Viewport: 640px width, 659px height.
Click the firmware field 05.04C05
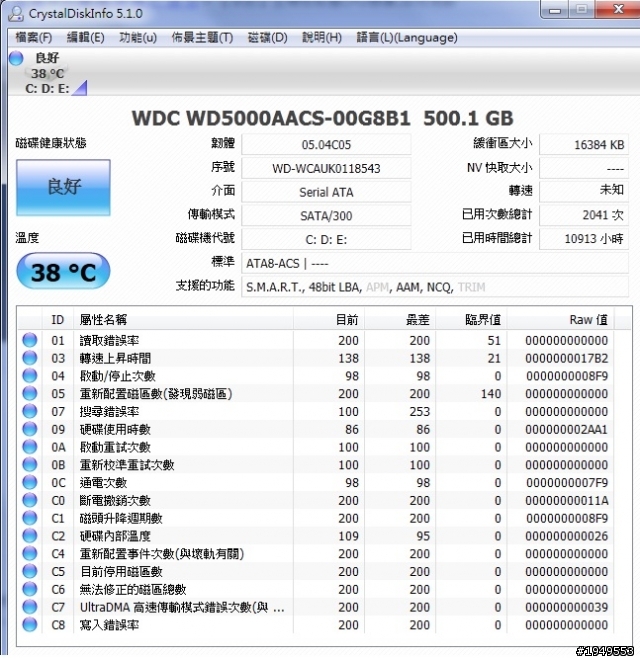[326, 145]
